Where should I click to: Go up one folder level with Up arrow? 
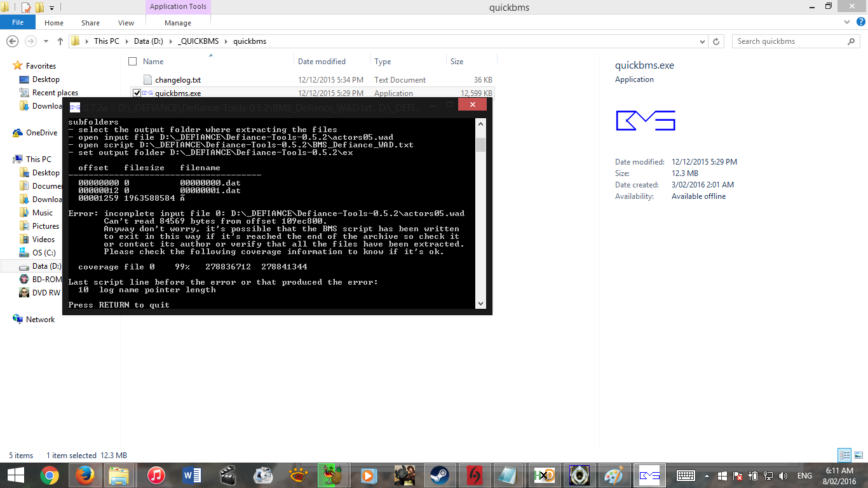pos(60,41)
